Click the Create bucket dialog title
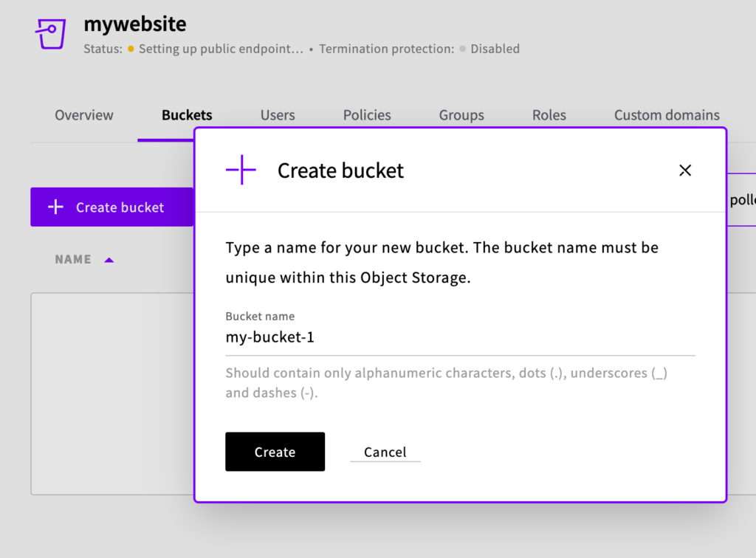 340,170
